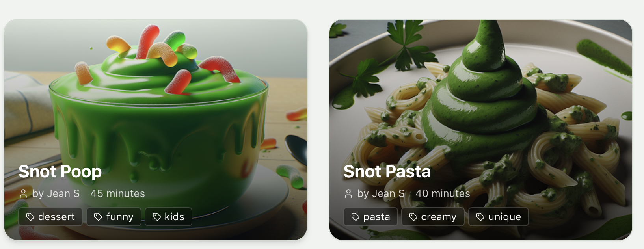644x249 pixels.
Task: Click the author icon on Snot Poop card
Action: pos(24,193)
